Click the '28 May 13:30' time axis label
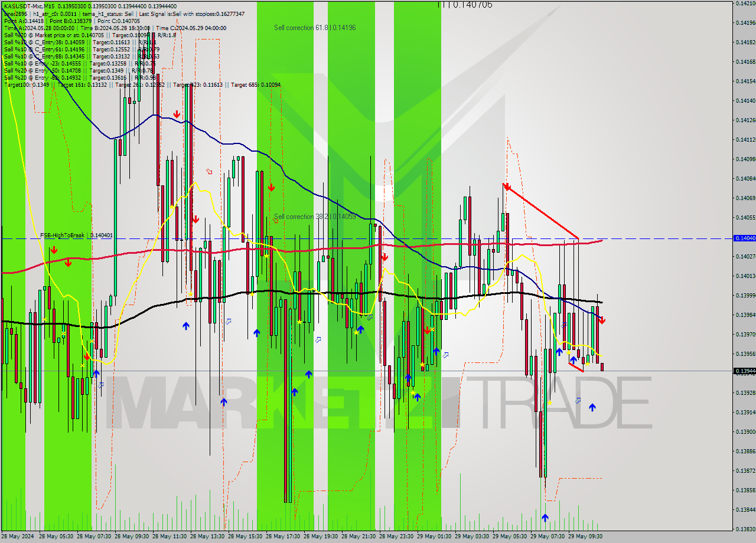 point(208,537)
